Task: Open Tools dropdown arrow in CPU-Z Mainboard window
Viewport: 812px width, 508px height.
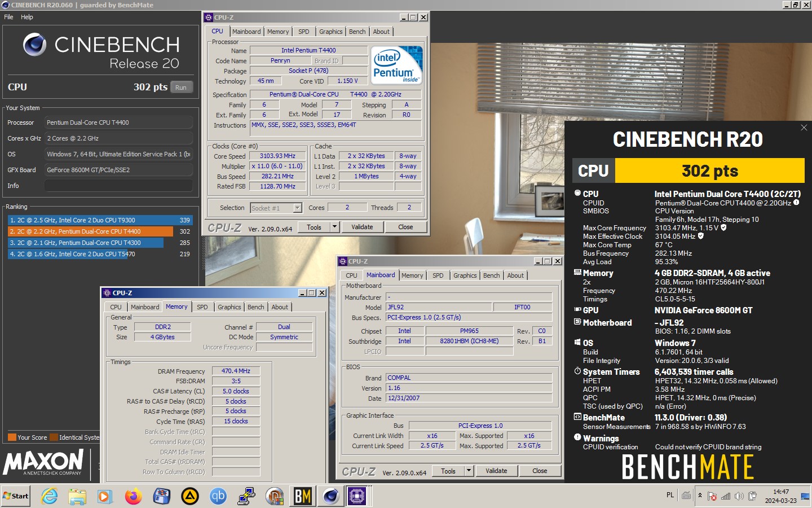Action: (x=469, y=471)
